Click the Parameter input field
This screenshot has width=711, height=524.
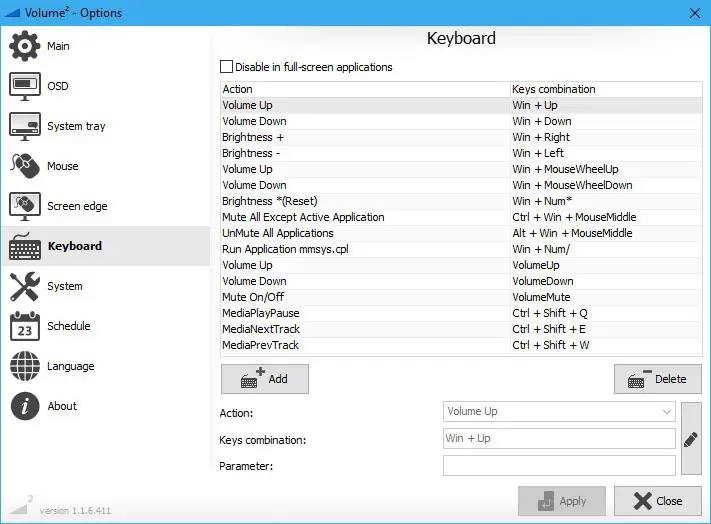[559, 465]
